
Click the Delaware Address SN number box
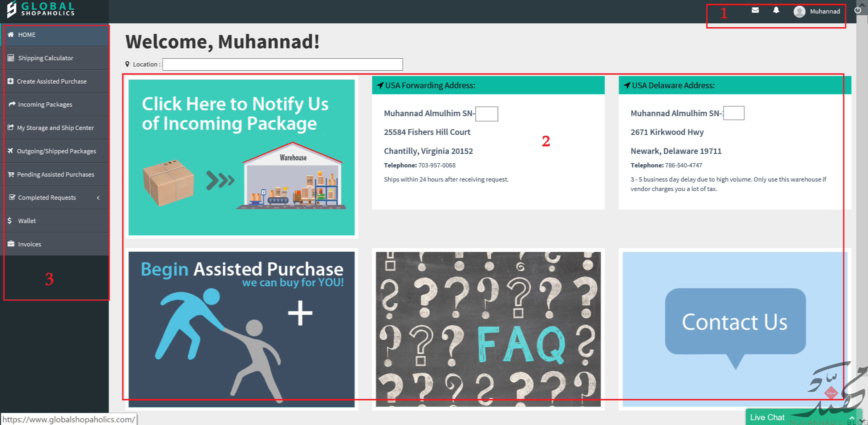(x=734, y=113)
